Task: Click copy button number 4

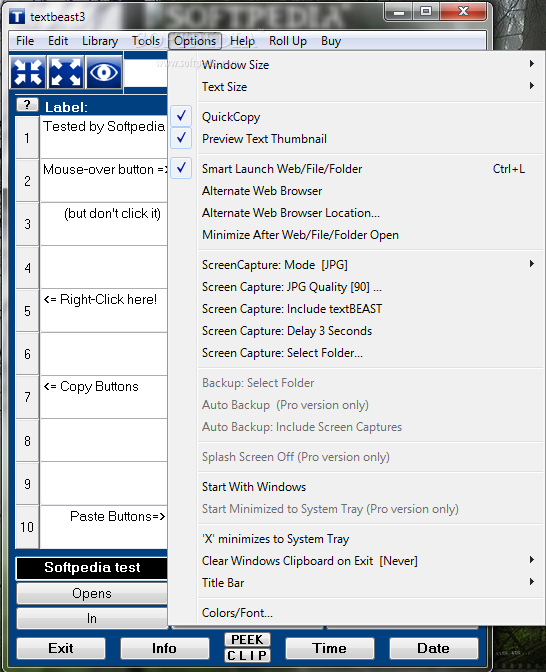Action: (27, 268)
